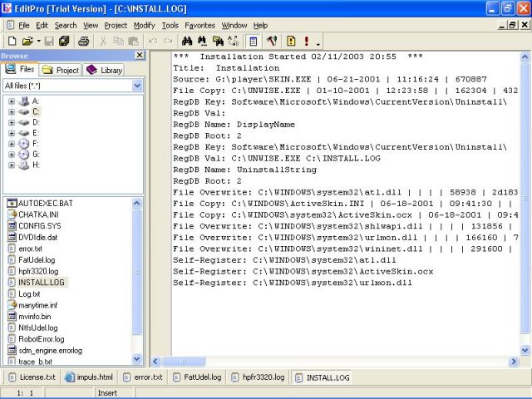This screenshot has width=532, height=399.
Task: Redo the edit via toolbar arrow
Action: pyautogui.click(x=168, y=41)
